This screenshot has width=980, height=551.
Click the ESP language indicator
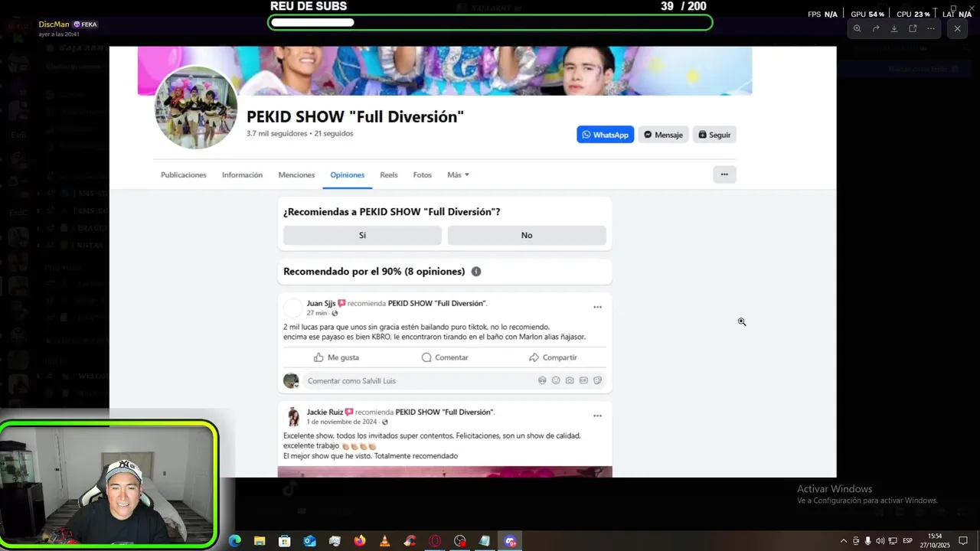[x=907, y=541]
